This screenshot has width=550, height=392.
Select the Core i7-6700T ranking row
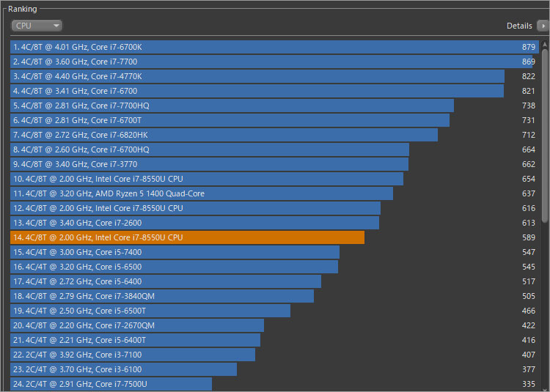(274, 120)
